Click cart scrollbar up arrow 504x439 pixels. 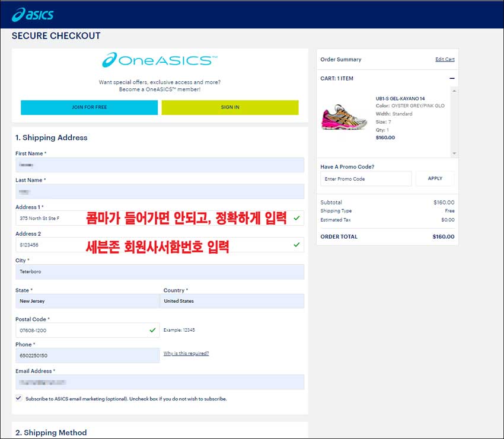454,91
